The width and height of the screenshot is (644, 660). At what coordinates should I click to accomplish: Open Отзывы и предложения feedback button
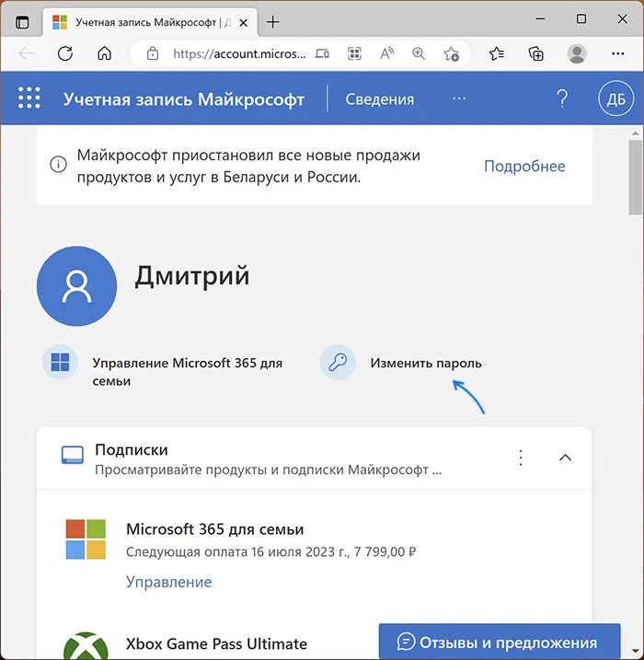500,642
